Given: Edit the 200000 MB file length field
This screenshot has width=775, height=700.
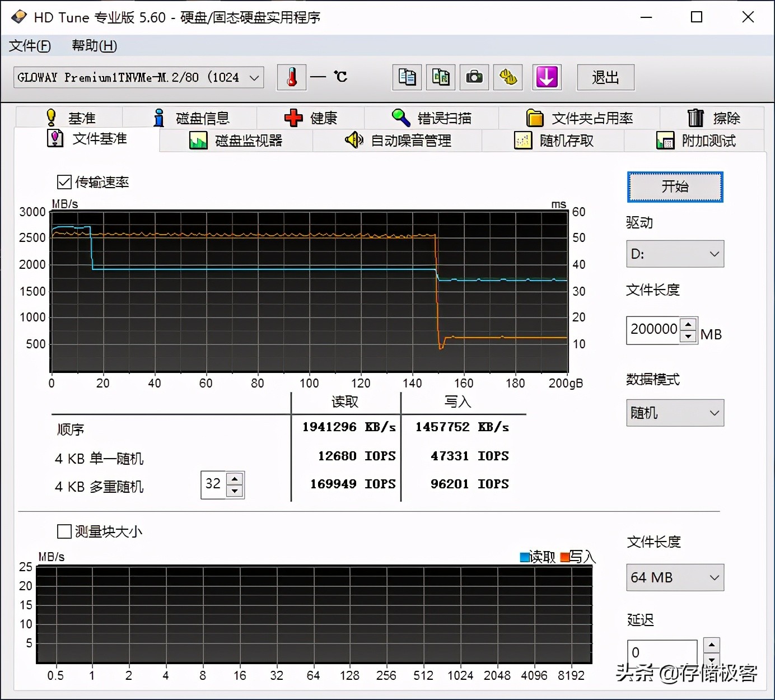Looking at the screenshot, I should point(654,330).
